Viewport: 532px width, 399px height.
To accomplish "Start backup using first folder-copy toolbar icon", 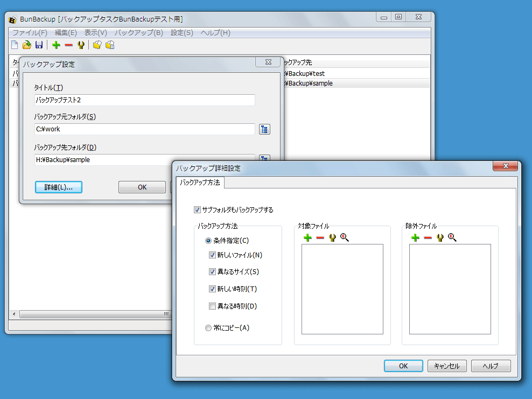I will 97,45.
